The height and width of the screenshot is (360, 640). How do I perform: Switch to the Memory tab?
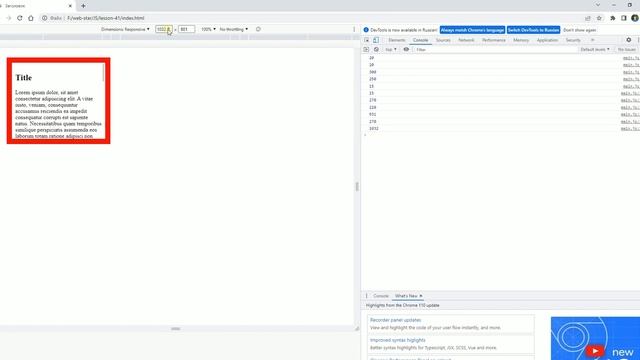click(x=521, y=40)
